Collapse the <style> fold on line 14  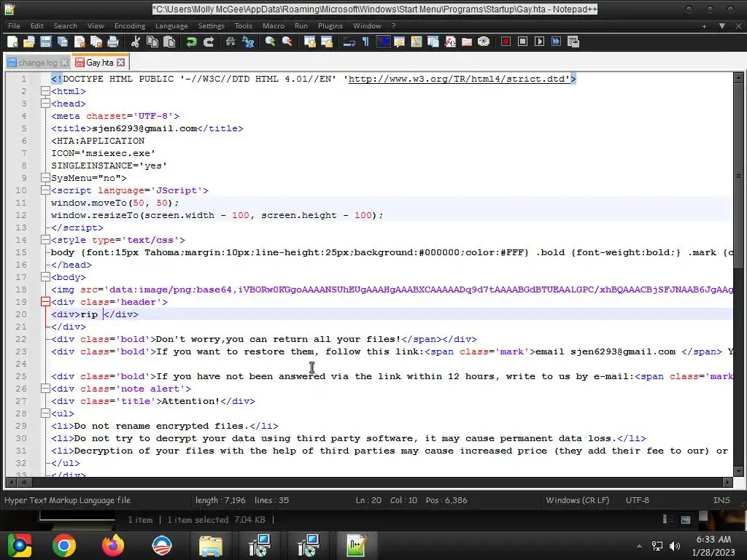[45, 239]
